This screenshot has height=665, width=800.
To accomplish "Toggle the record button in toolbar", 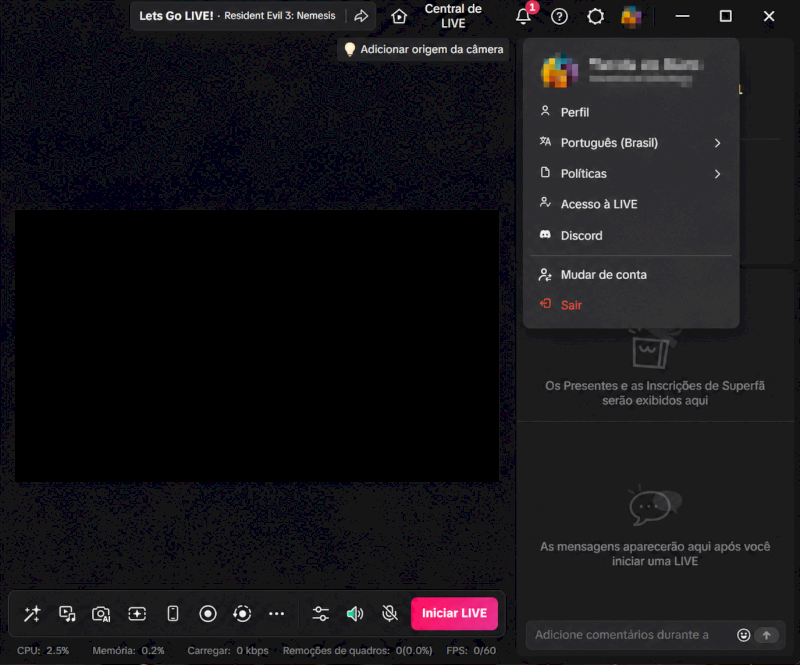I will click(208, 613).
